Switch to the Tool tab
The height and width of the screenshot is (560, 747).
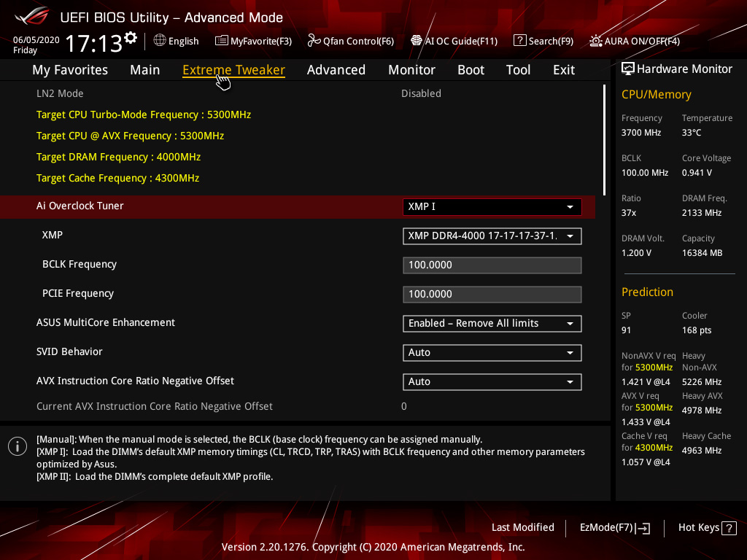coord(519,70)
